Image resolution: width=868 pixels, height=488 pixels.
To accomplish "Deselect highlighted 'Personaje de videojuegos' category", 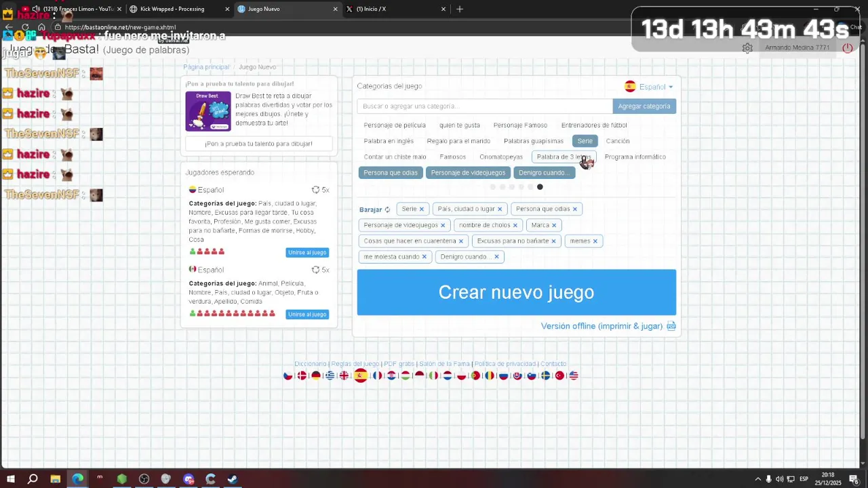I will tap(468, 173).
